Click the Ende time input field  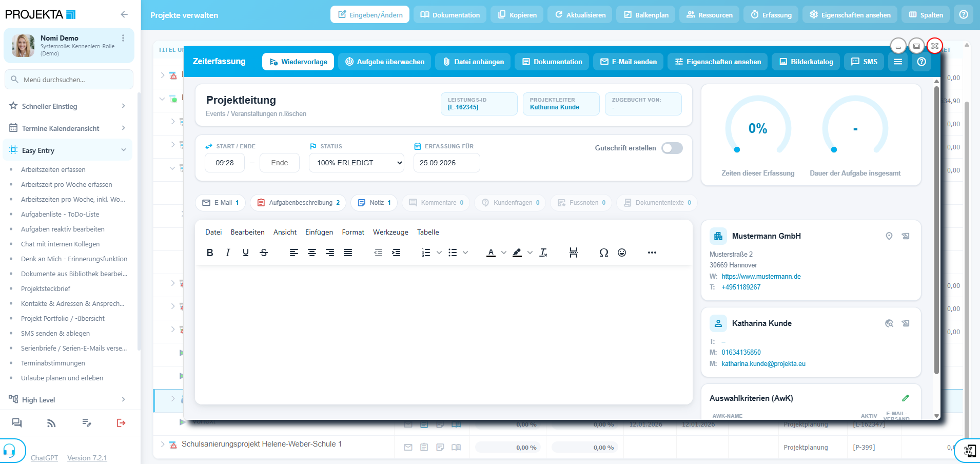(x=280, y=163)
